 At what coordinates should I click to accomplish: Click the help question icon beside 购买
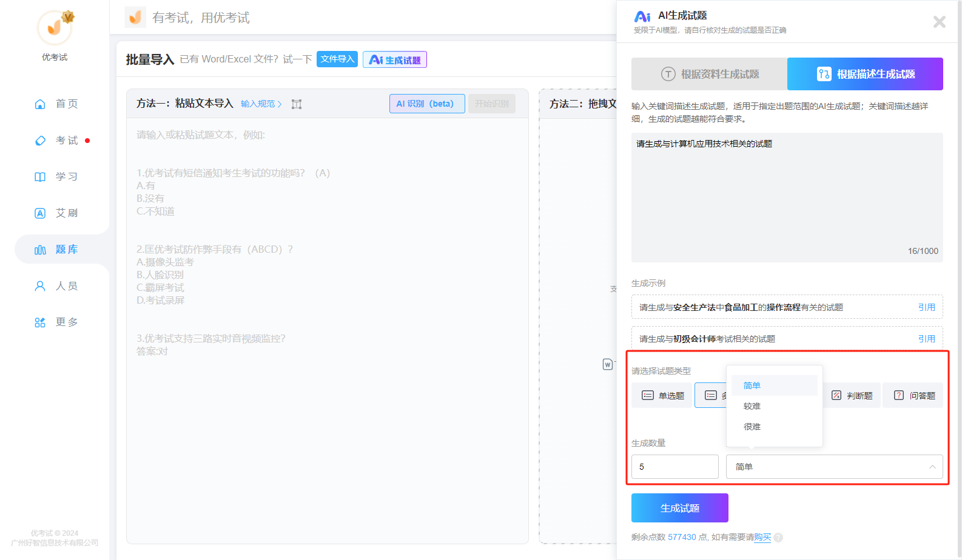click(x=778, y=538)
